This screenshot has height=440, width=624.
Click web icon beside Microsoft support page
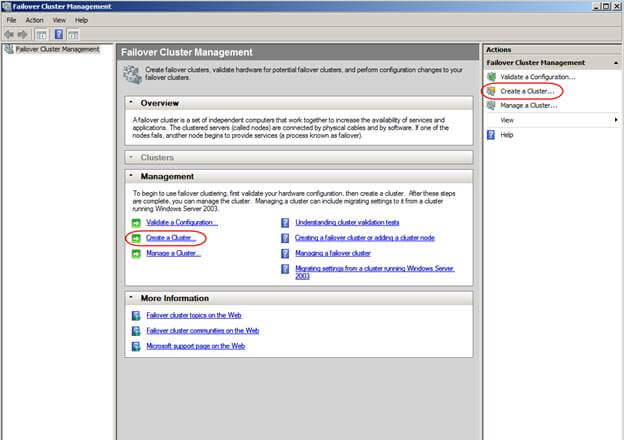point(136,347)
